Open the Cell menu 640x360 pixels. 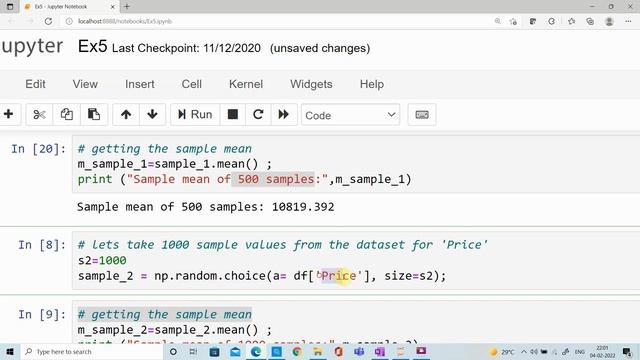(191, 84)
